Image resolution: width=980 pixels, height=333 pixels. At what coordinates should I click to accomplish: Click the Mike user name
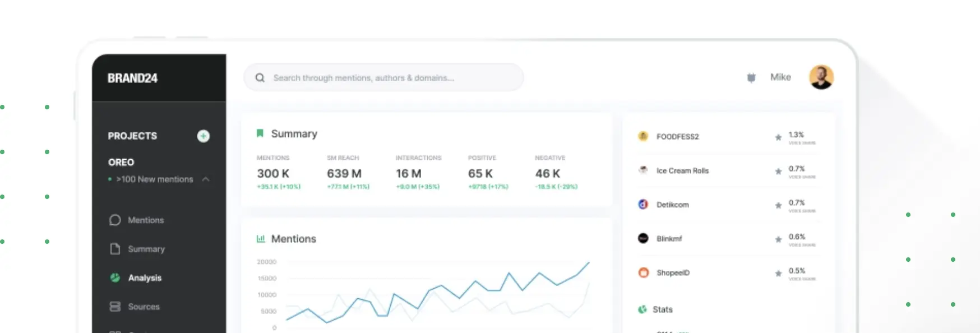[780, 77]
